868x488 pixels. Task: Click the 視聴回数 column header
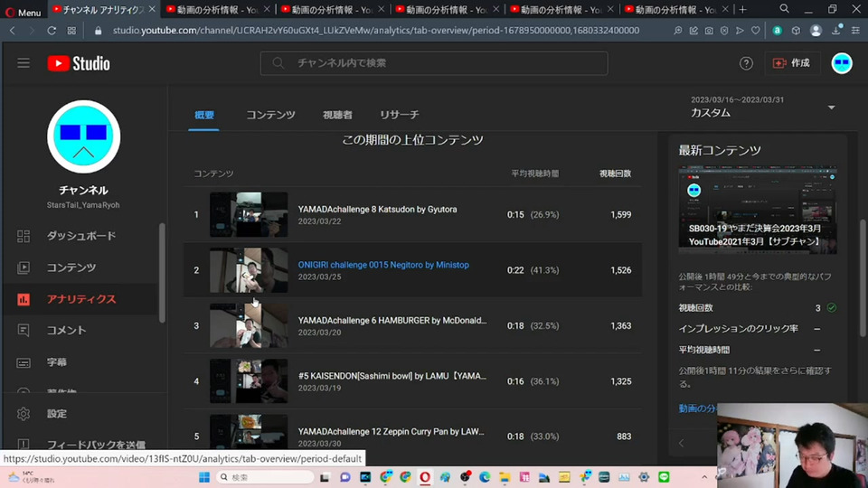615,174
